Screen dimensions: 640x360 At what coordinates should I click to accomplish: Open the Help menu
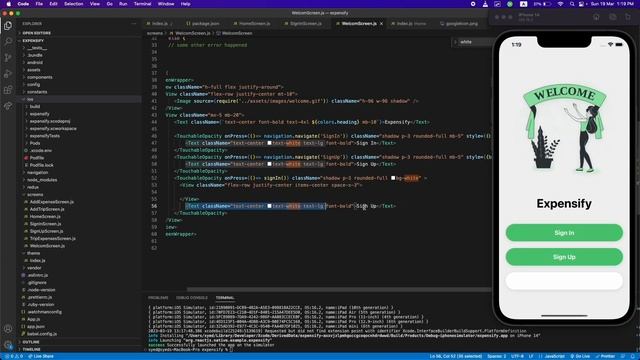click(186, 4)
